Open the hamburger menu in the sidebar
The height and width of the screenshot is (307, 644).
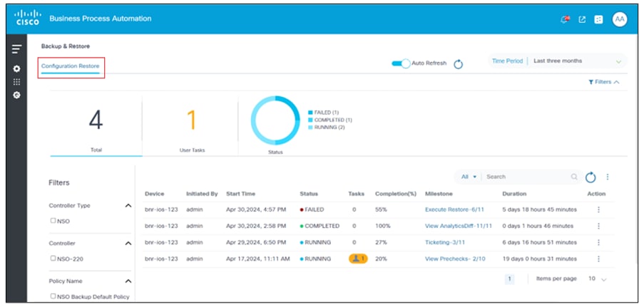(x=16, y=49)
